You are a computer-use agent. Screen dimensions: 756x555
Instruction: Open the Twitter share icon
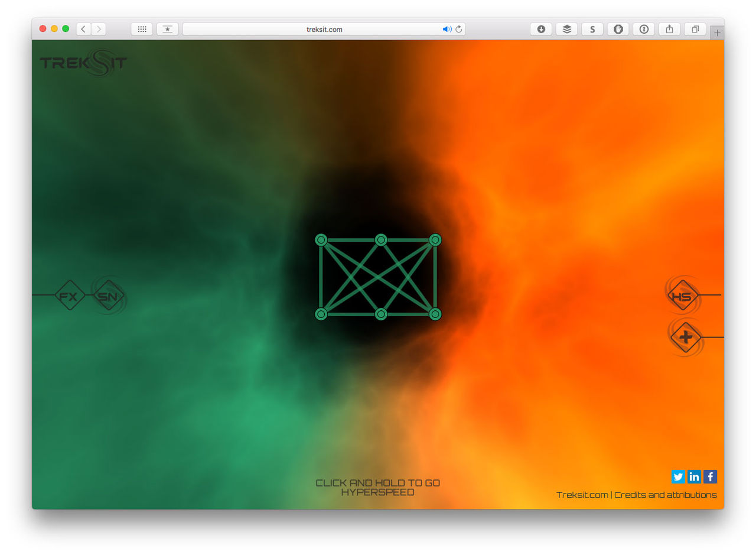(x=678, y=476)
